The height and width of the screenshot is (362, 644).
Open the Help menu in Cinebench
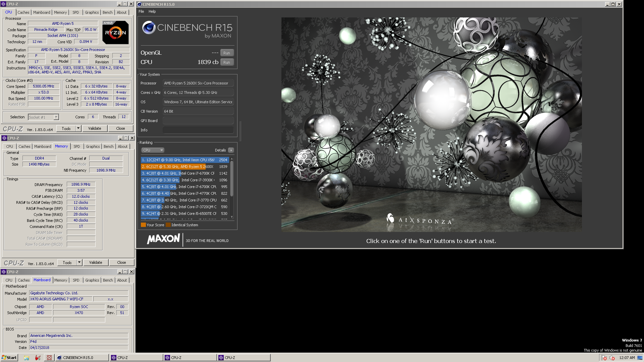click(x=152, y=11)
